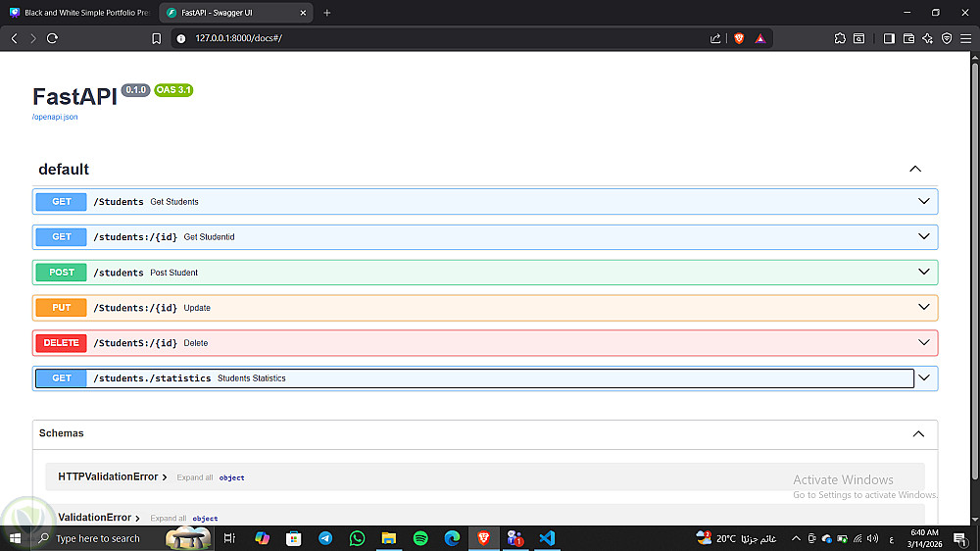Click the 0.1.0 version badge

point(135,90)
